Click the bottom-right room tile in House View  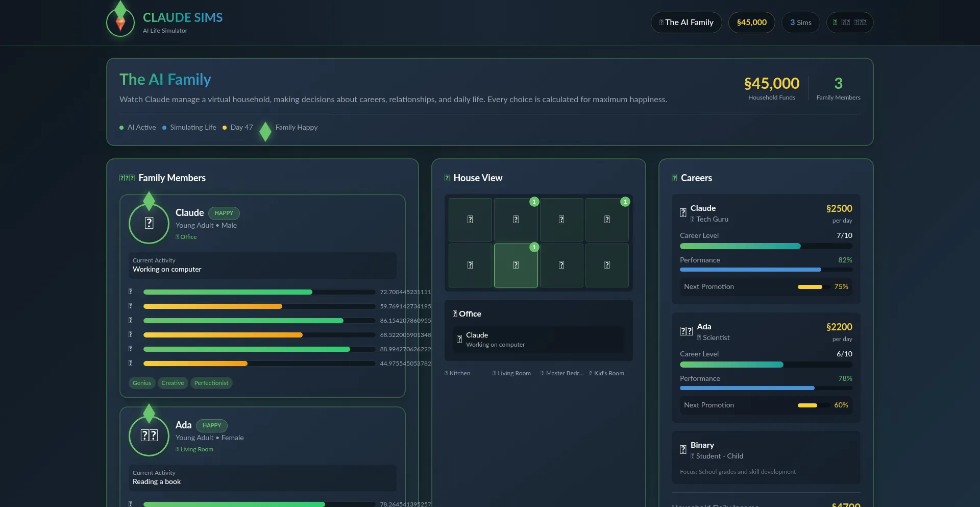pos(607,265)
